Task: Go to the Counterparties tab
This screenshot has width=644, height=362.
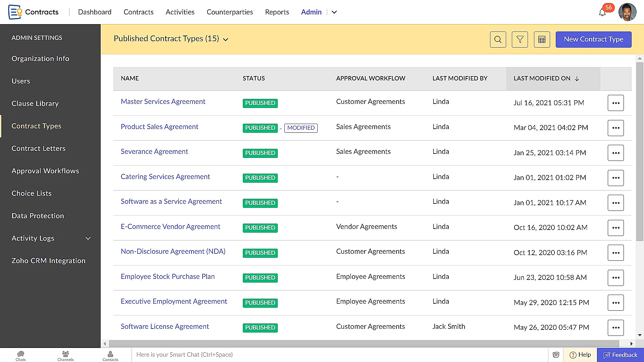Action: [x=229, y=12]
